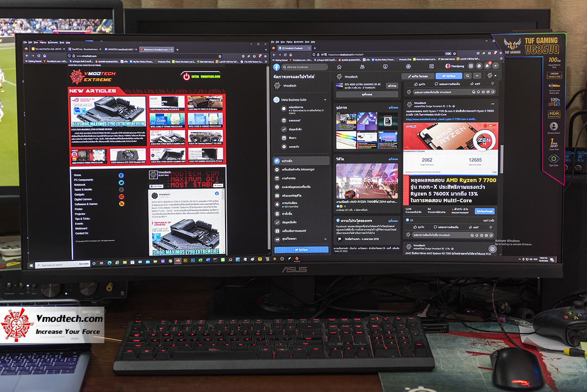
Task: Click Reload in the Facebook browser window
Action: pos(285,55)
